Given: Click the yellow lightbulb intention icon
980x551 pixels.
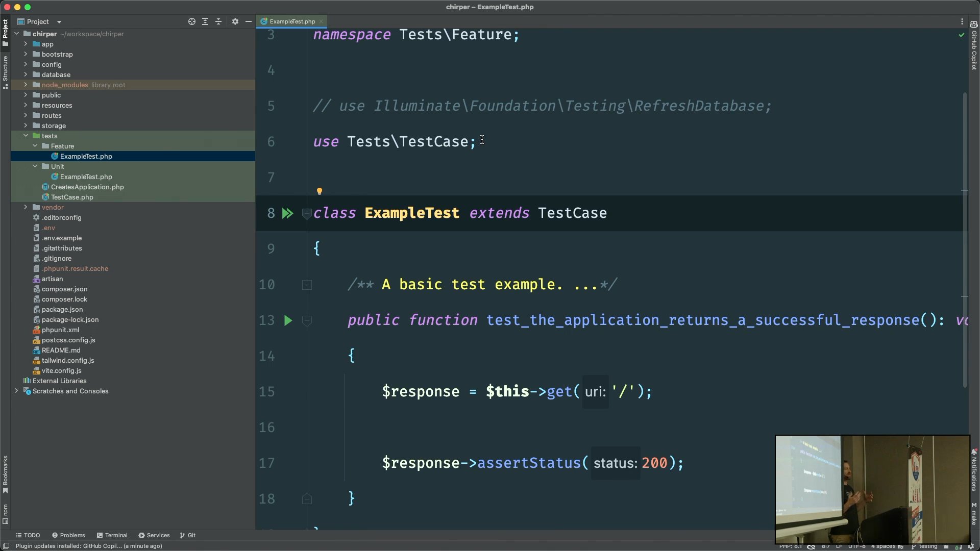Looking at the screenshot, I should (x=320, y=191).
